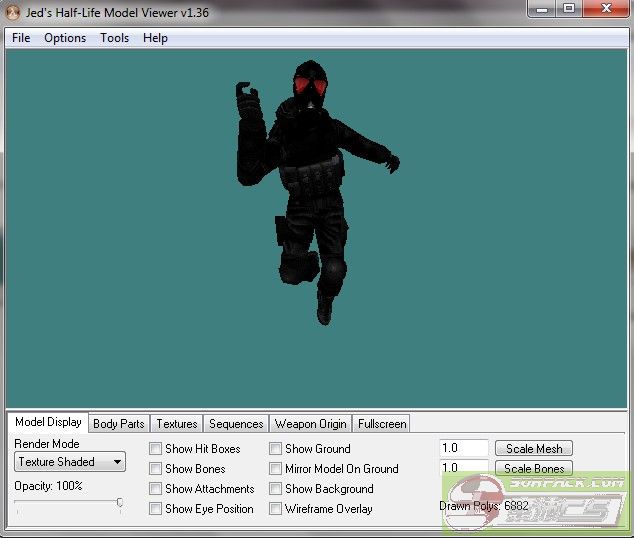Switch to the Model Display tab
This screenshot has height=538, width=634.
point(48,422)
